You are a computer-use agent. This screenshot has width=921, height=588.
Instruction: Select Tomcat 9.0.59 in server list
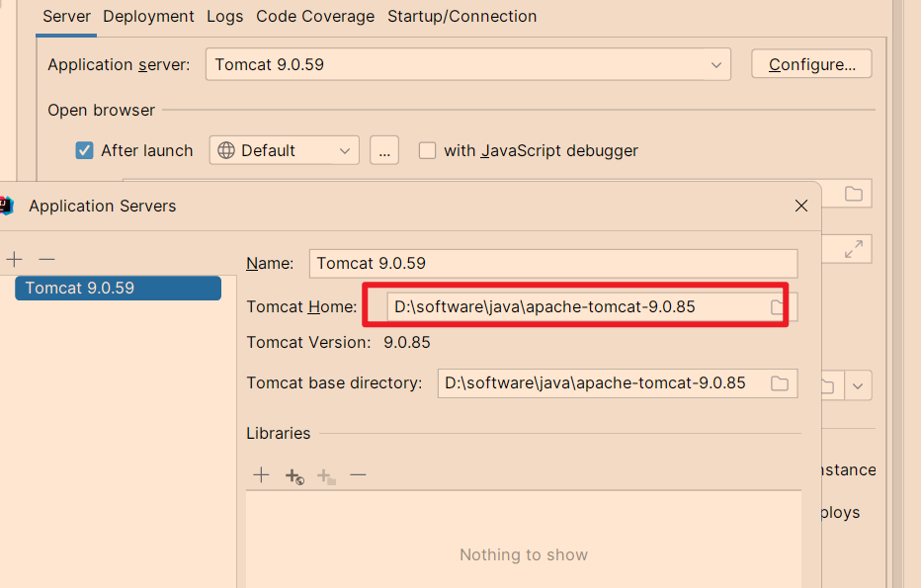(x=118, y=289)
